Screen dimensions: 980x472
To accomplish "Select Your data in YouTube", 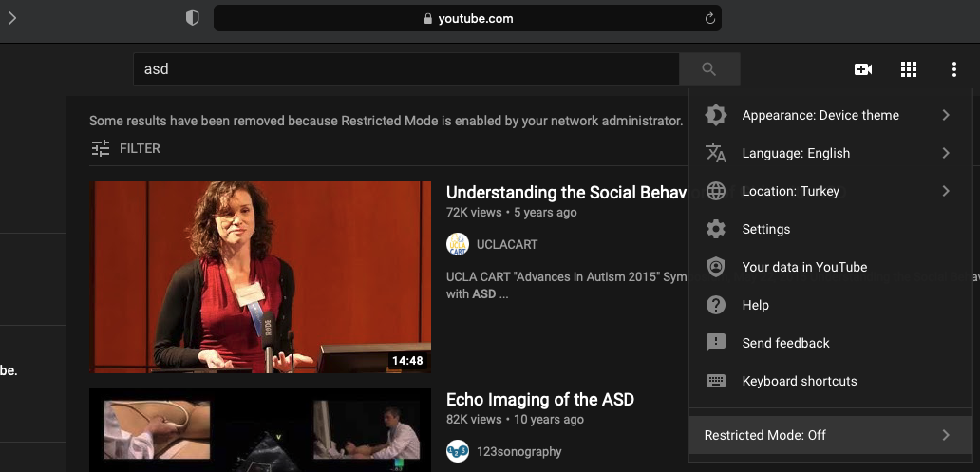I will (831, 267).
